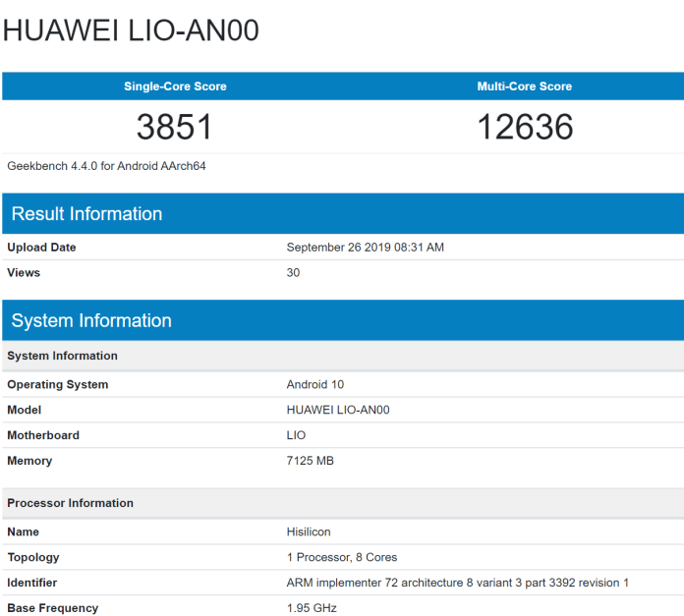Select the 1 Processor, 8 Cores value
The width and height of the screenshot is (684, 616).
(x=342, y=558)
